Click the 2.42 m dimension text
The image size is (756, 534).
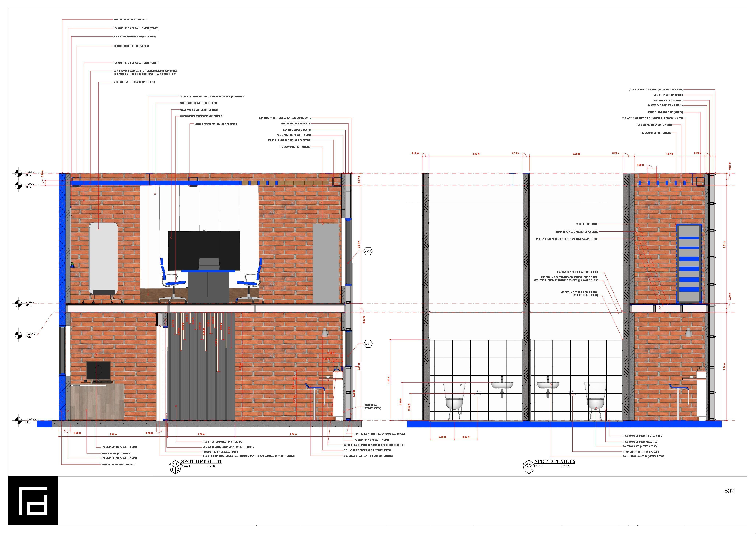point(113,434)
